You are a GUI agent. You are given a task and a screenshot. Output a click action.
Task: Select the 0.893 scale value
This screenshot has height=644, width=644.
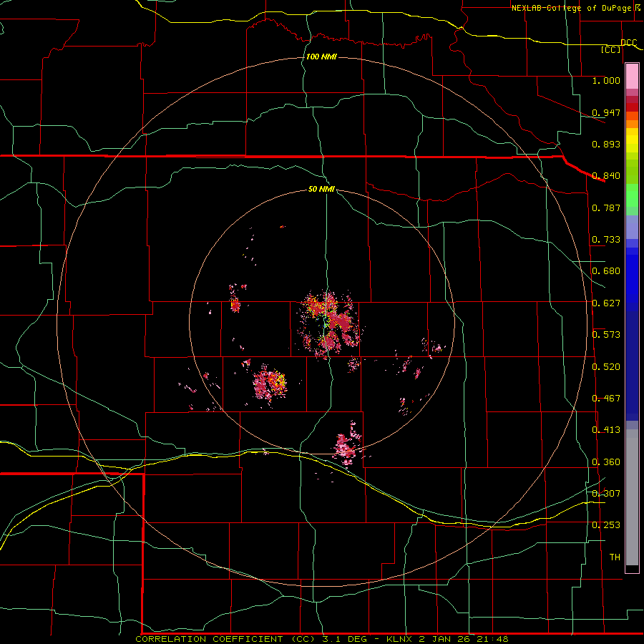606,144
